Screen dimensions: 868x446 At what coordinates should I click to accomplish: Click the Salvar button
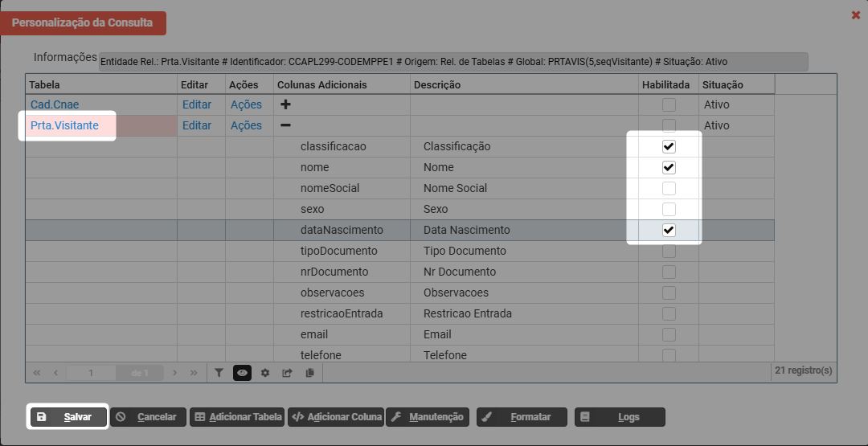tap(68, 417)
